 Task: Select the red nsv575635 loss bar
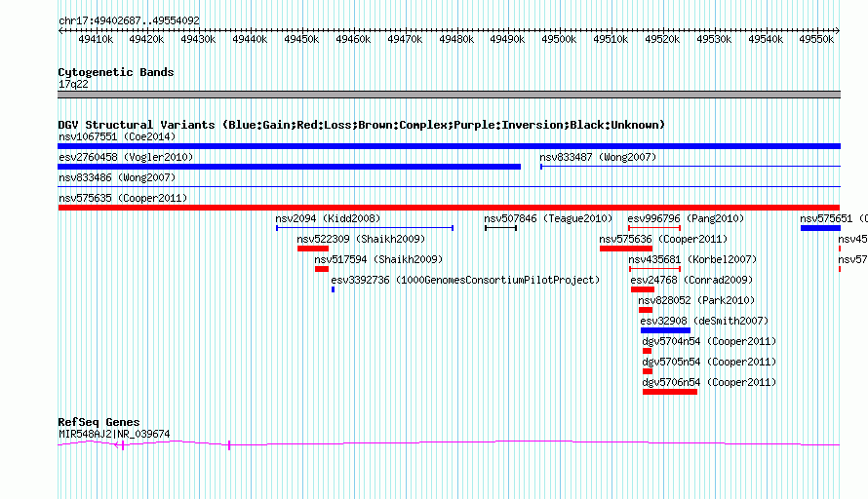(449, 208)
